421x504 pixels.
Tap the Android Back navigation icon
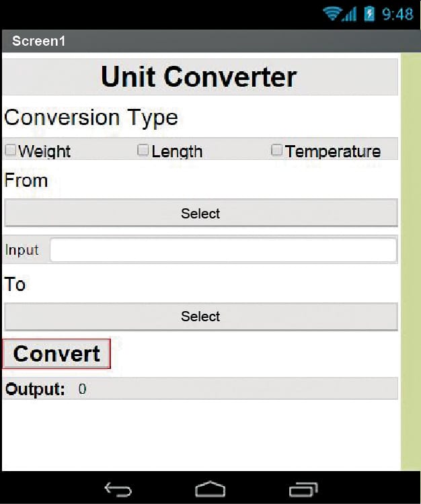click(118, 489)
